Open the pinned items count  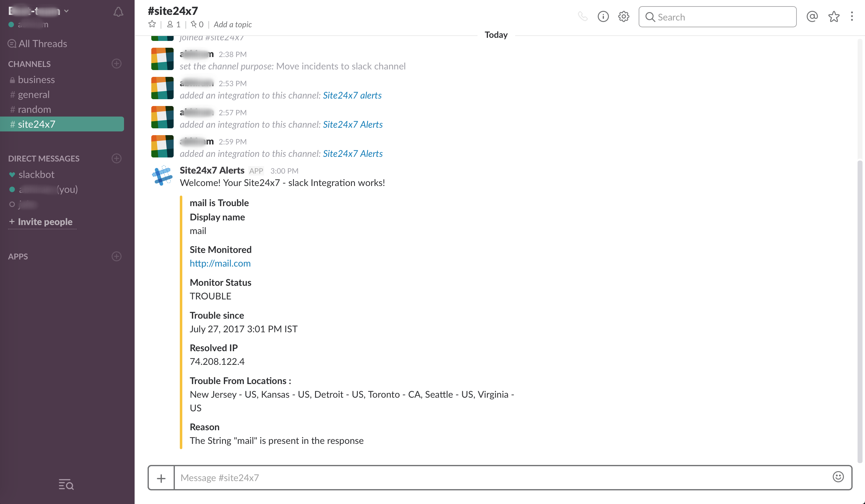click(197, 24)
